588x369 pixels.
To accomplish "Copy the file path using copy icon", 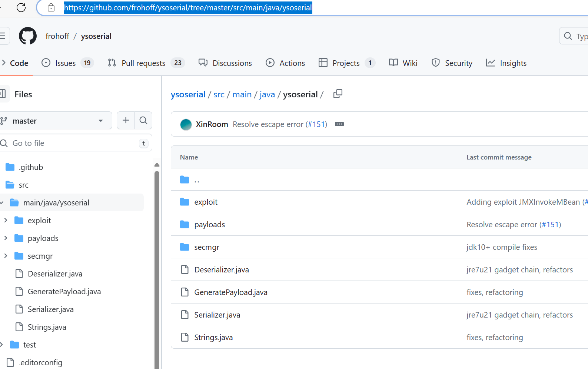I will click(338, 94).
